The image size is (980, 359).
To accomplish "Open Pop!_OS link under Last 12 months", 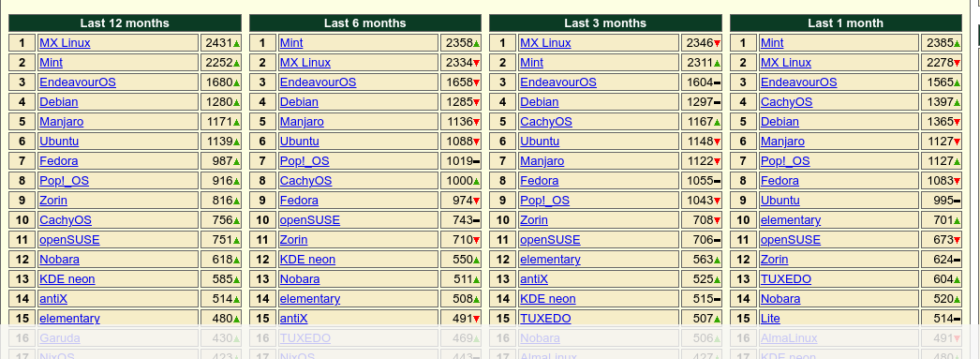I will 65,181.
